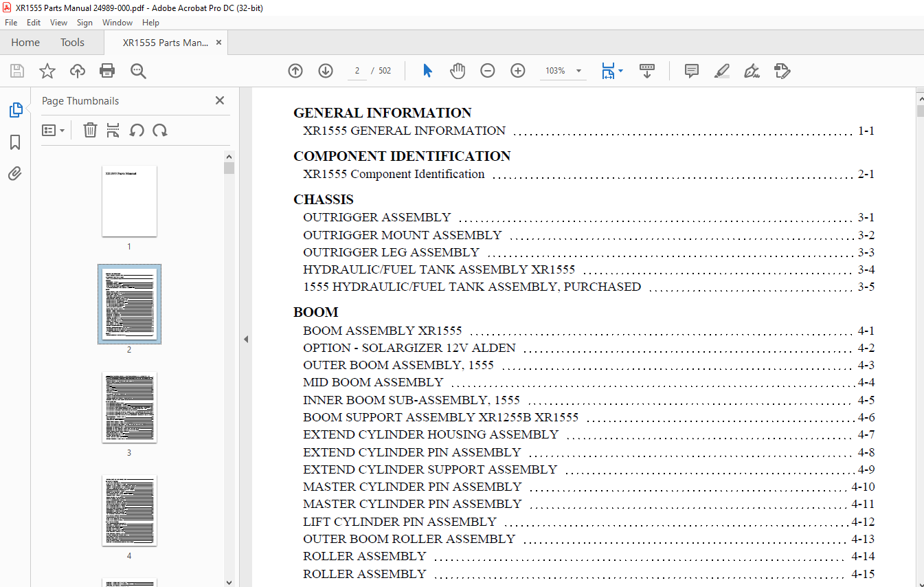Screen dimensions: 924x587
Task: Open the Sign menu
Action: coord(84,23)
